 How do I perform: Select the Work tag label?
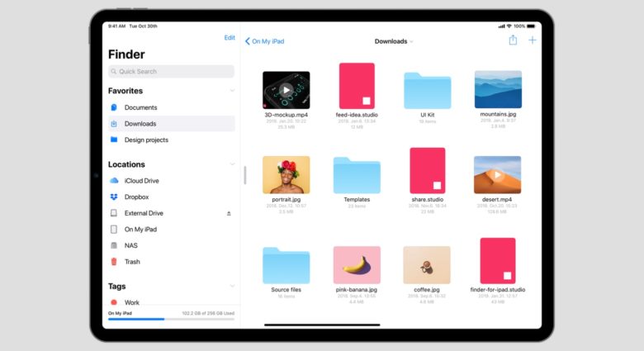coord(132,302)
